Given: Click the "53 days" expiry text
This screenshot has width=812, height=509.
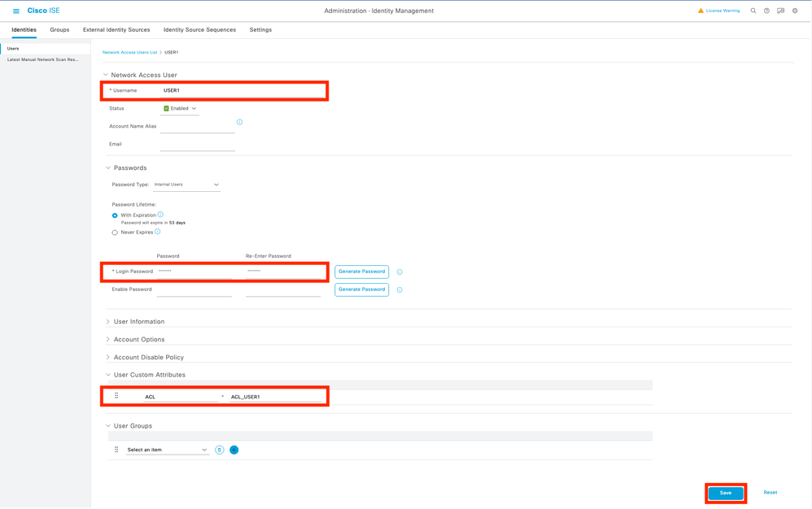Looking at the screenshot, I should tap(177, 223).
